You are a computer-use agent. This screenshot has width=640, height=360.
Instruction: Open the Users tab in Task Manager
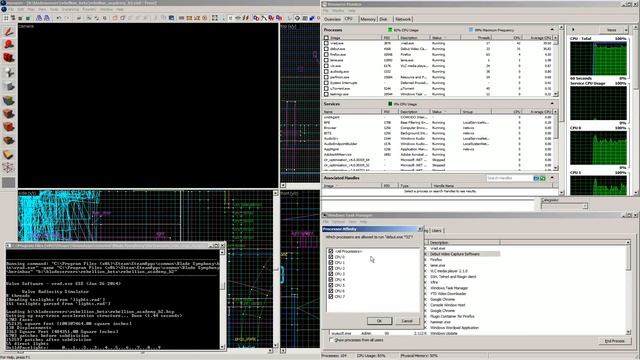437,231
